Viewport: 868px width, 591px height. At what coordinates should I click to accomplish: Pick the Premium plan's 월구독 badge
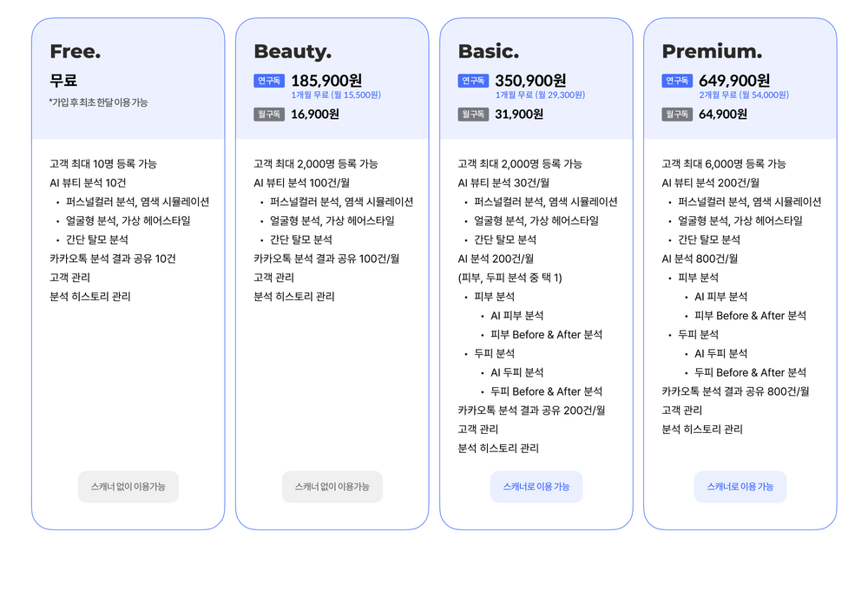coord(677,114)
